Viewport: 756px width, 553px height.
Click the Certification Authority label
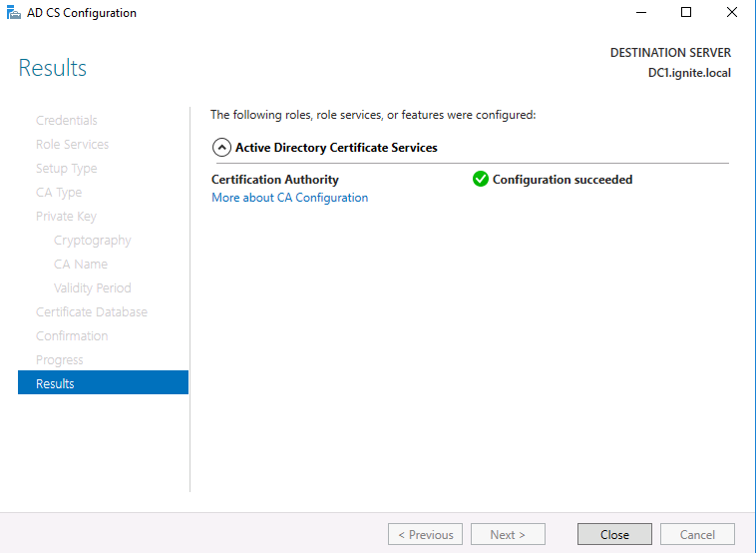click(x=275, y=180)
